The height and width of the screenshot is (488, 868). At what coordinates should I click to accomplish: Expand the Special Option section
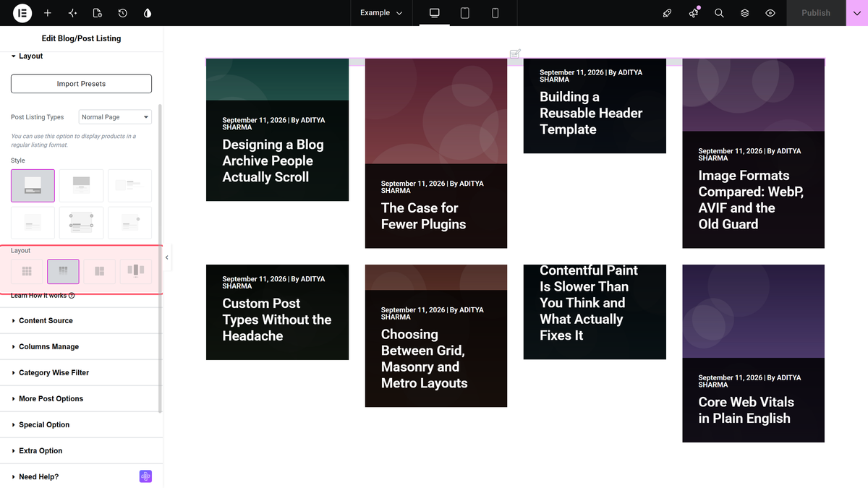click(x=81, y=424)
